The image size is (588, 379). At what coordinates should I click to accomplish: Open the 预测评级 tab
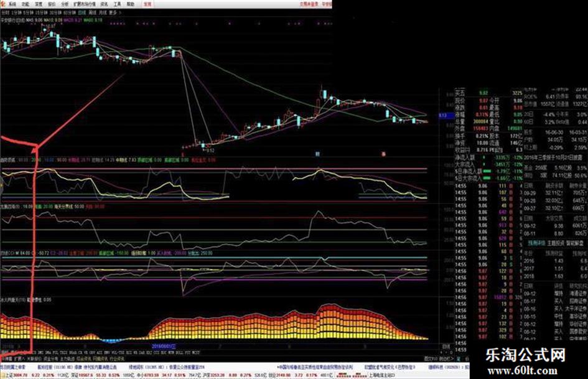click(x=536, y=243)
